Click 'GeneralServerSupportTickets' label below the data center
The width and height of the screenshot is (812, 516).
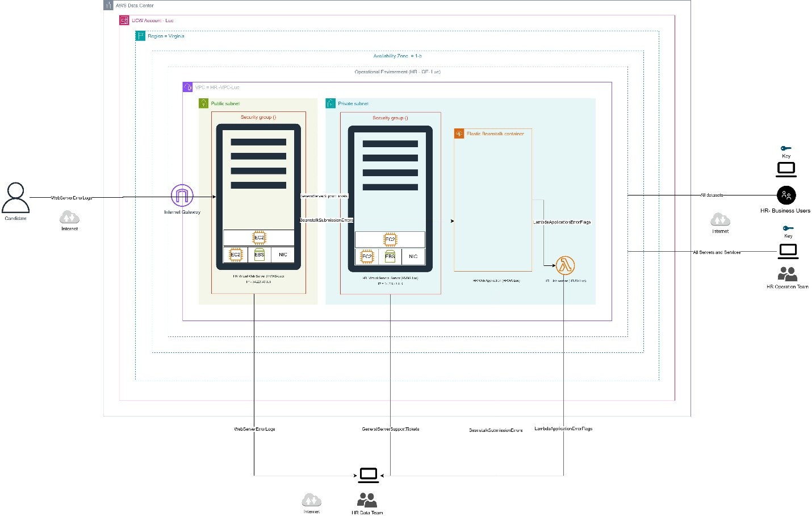pos(391,429)
